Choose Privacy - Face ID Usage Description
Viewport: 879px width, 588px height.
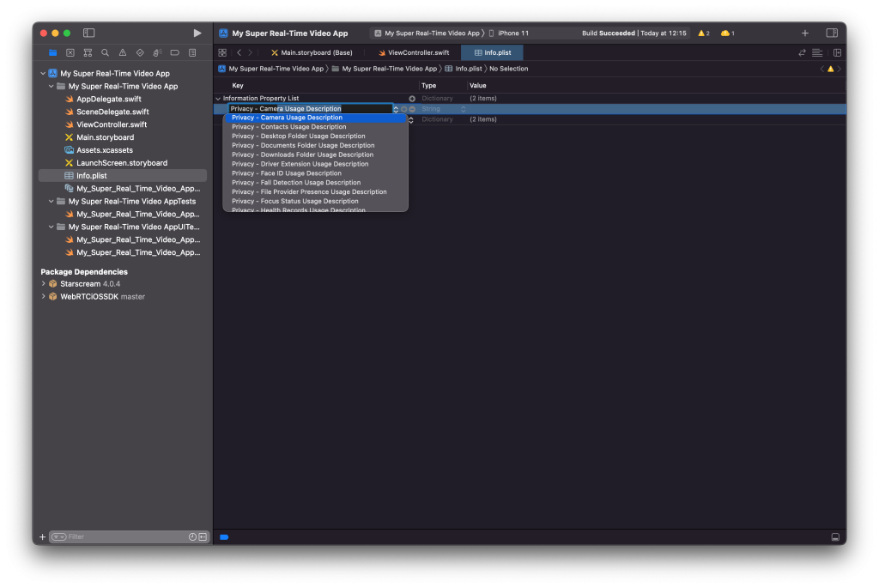click(315, 173)
